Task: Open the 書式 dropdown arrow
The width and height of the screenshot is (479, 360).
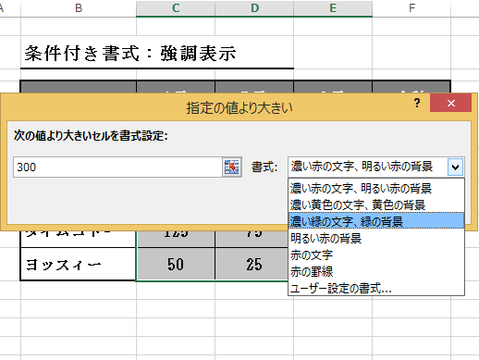Action: [455, 167]
